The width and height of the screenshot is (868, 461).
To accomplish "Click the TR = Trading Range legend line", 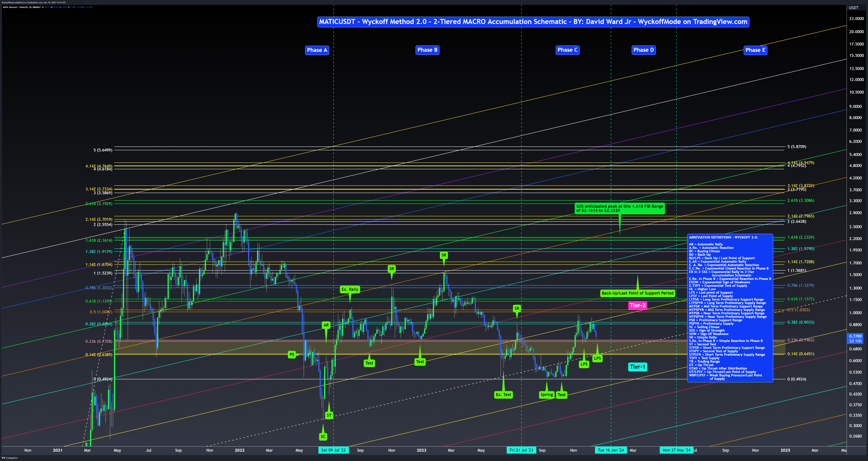I will pos(704,362).
